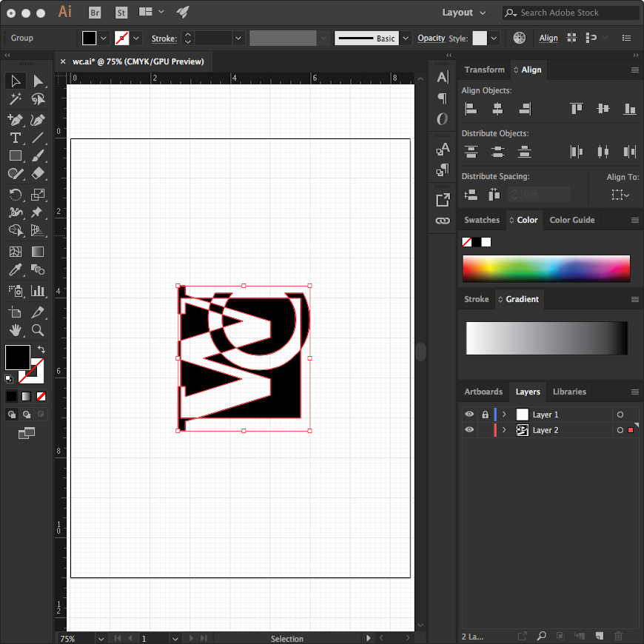Open the Layout workspace dropdown
Image resolution: width=644 pixels, height=644 pixels.
point(464,13)
